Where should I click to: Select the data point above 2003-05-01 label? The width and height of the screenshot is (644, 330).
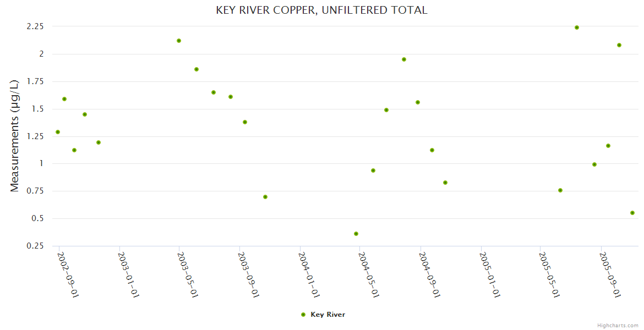179,41
